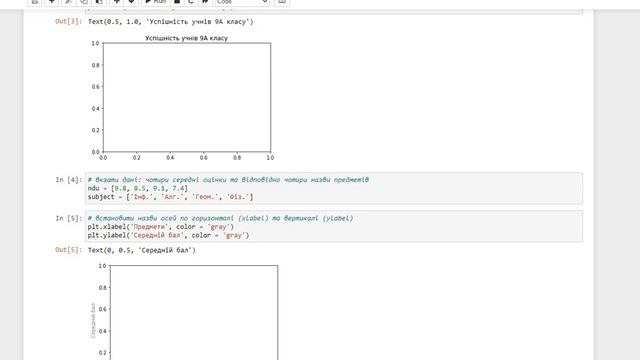Click the ndu = [9.8, 8.5, 9.1, 7.4] line
This screenshot has width=640, height=360.
point(138,188)
